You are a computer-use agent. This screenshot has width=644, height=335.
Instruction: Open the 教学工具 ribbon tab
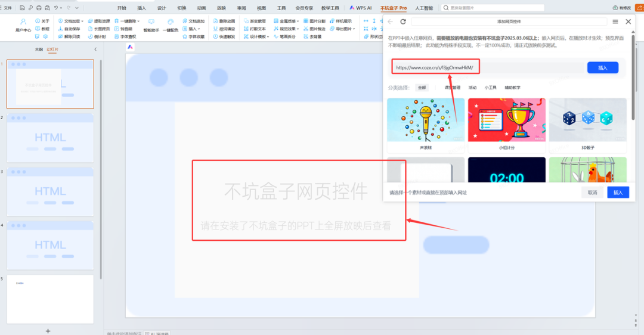tap(330, 8)
